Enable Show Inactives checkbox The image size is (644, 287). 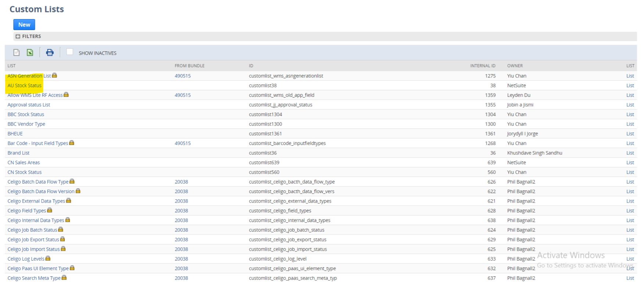[x=69, y=52]
